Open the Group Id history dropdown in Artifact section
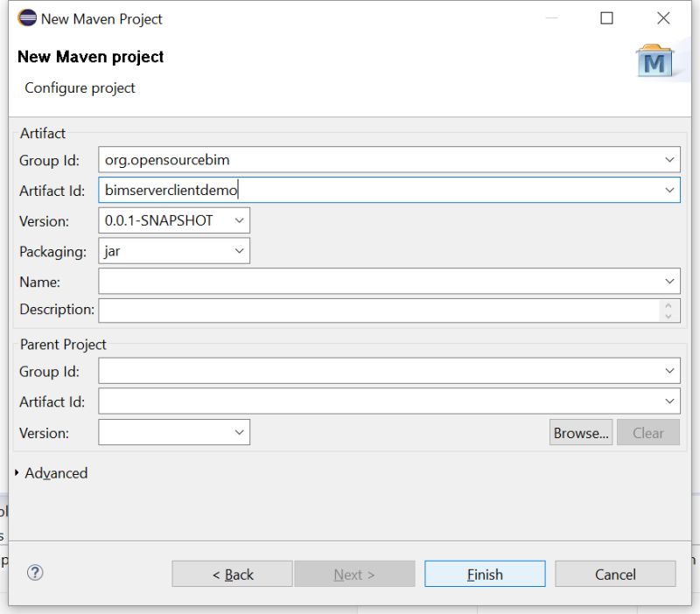The width and height of the screenshot is (700, 614). click(x=670, y=159)
